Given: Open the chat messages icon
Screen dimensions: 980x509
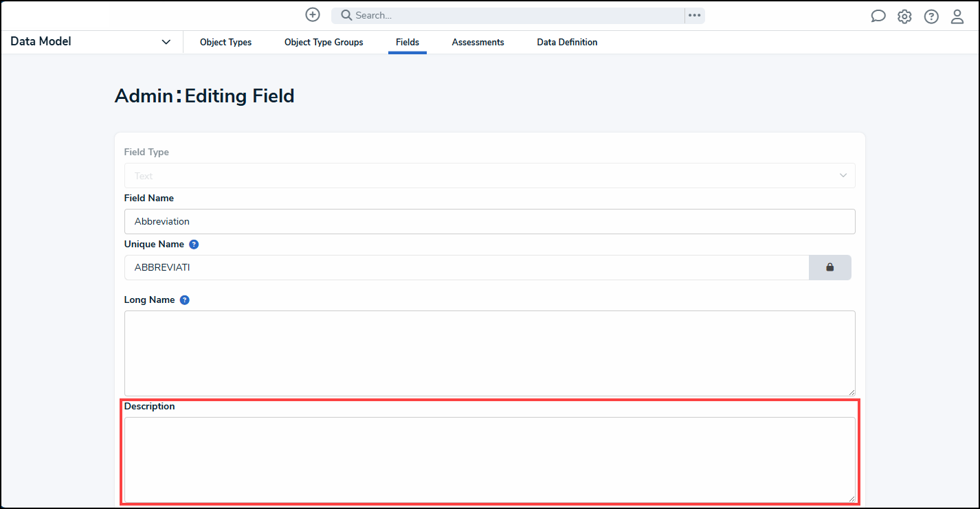Looking at the screenshot, I should (x=878, y=16).
